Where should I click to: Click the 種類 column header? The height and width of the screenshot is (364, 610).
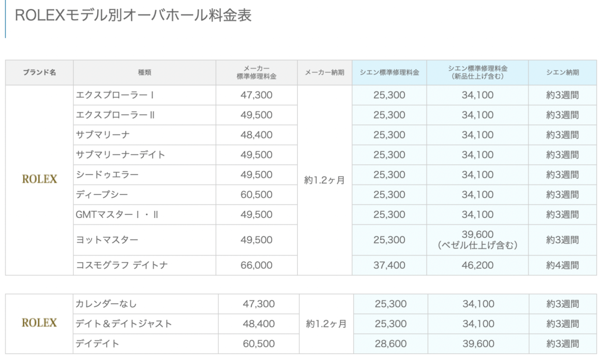coord(145,72)
